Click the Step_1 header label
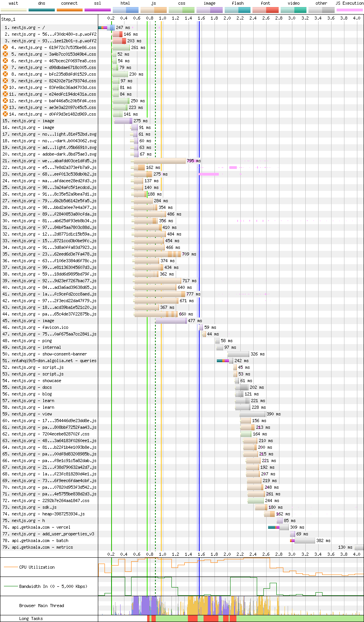The image size is (364, 622). [9, 19]
